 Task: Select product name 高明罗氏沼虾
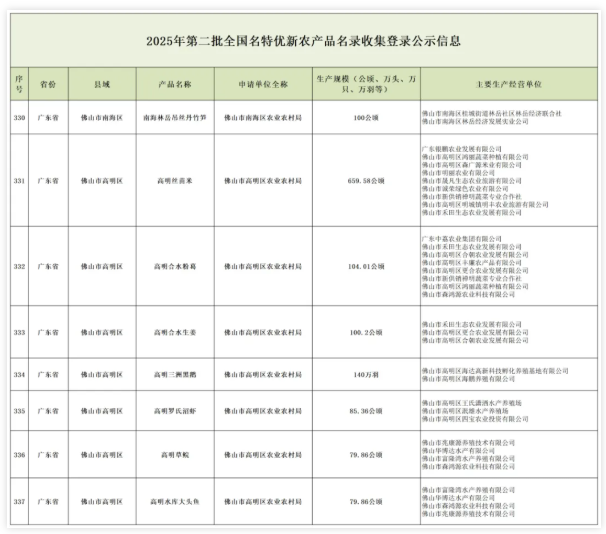pyautogui.click(x=176, y=410)
